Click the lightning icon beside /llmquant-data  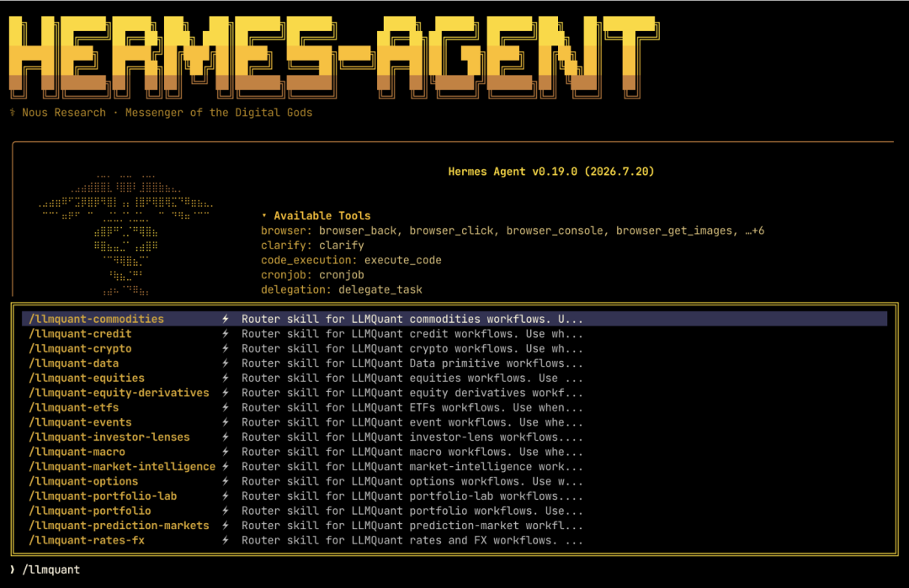(226, 363)
